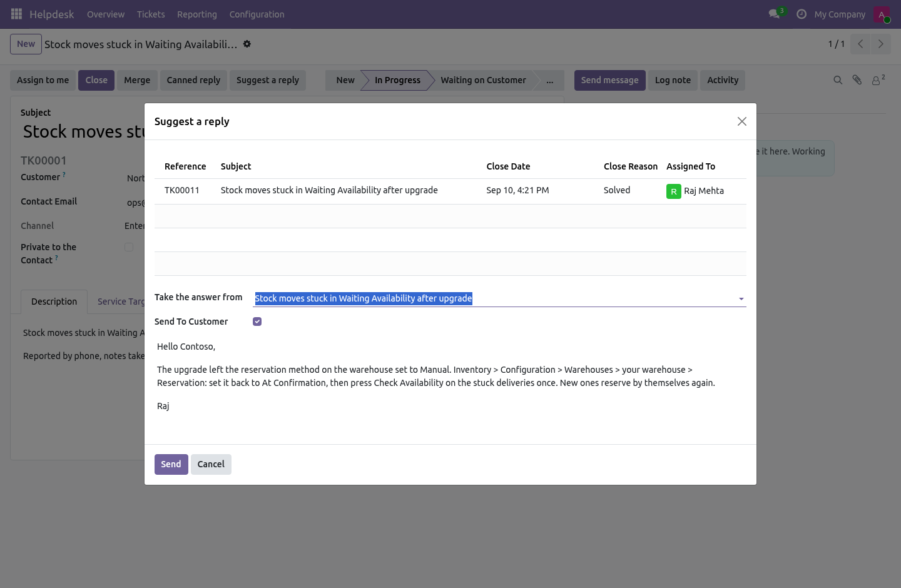Search chatter messages magnifier icon
The height and width of the screenshot is (588, 901).
[x=838, y=80]
